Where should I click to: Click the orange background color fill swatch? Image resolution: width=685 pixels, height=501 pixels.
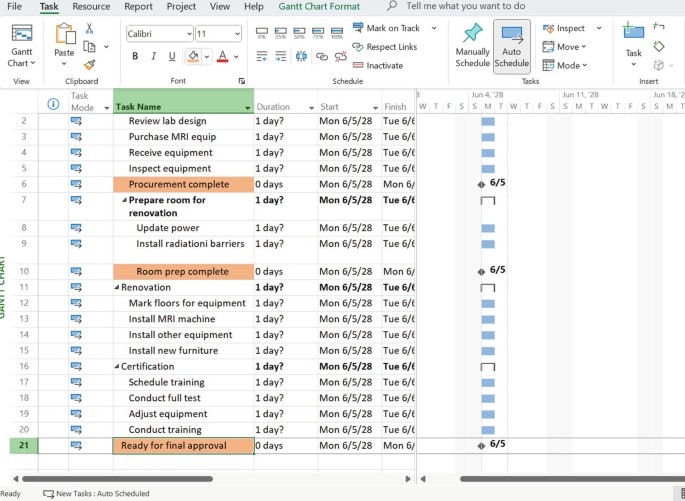click(194, 56)
